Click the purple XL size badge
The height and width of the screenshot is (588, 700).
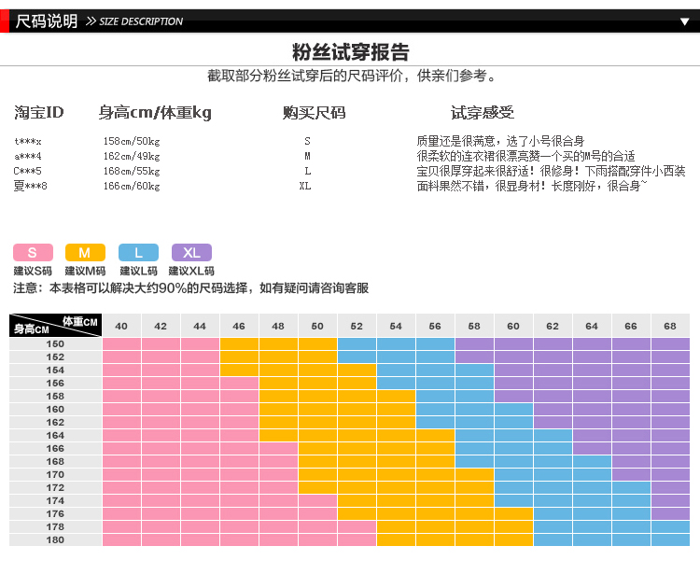pos(191,252)
